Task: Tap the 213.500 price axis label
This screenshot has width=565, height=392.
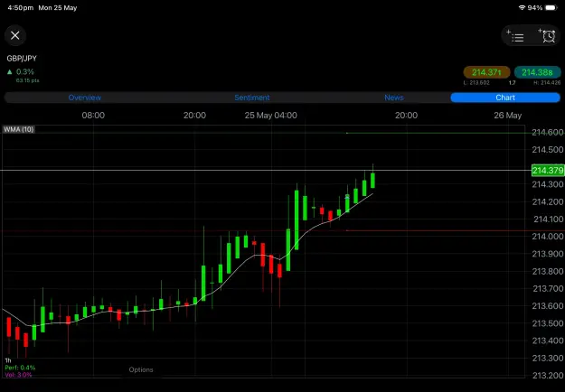Action: [x=548, y=323]
